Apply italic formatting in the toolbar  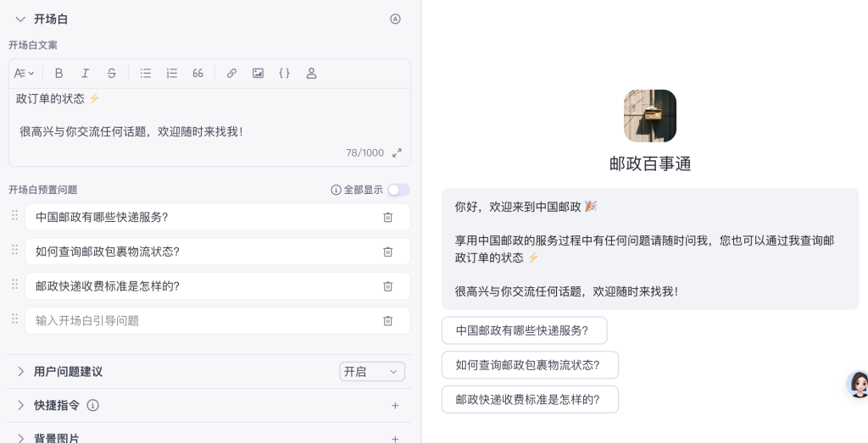coord(86,74)
